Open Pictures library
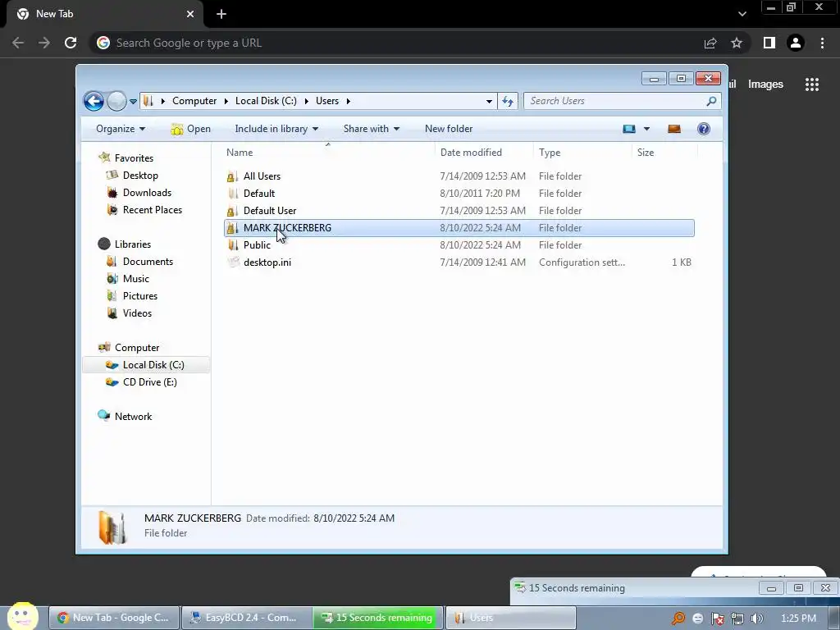The height and width of the screenshot is (630, 840). pyautogui.click(x=139, y=295)
